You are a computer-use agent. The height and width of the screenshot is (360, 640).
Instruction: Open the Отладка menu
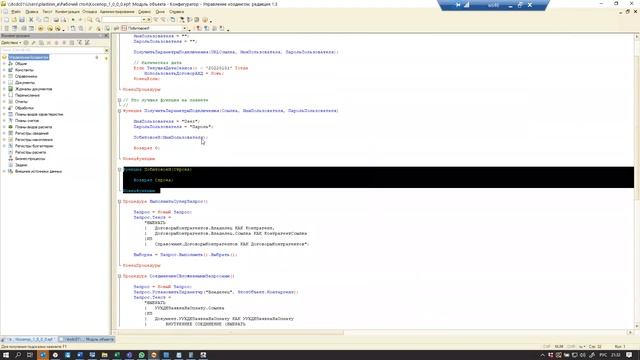click(x=89, y=12)
